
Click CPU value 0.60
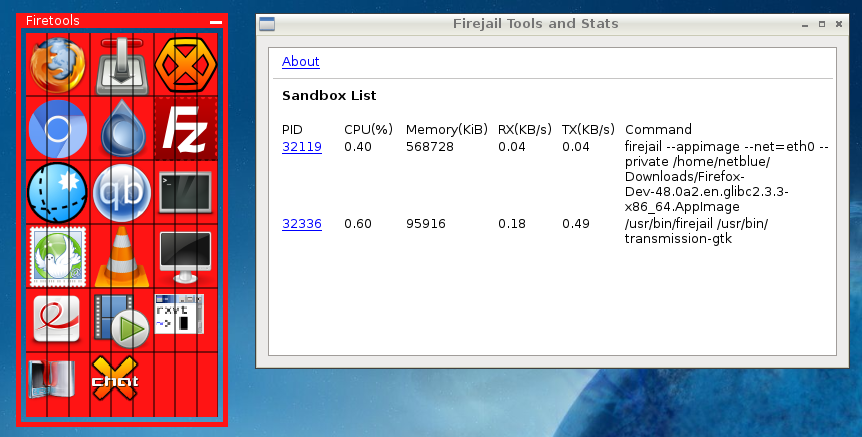tap(358, 224)
